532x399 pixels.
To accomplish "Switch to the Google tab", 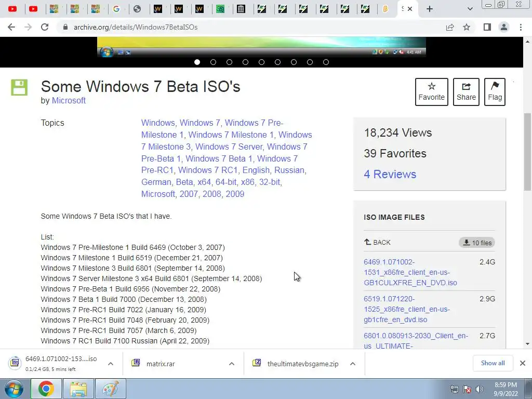I will point(116,9).
